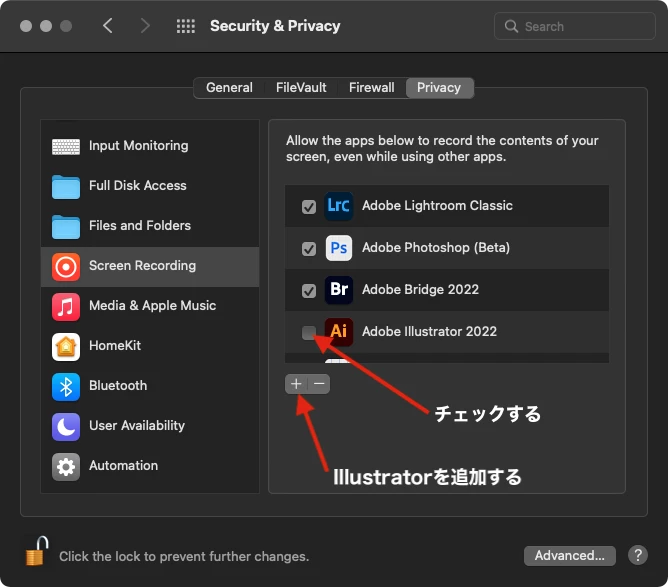Click the Search input field
The width and height of the screenshot is (668, 587).
click(x=574, y=26)
